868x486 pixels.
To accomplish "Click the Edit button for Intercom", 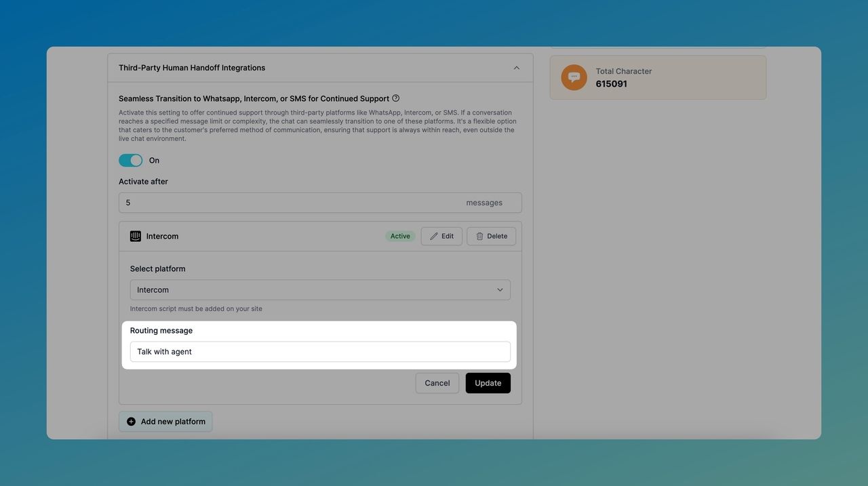I will (x=441, y=236).
